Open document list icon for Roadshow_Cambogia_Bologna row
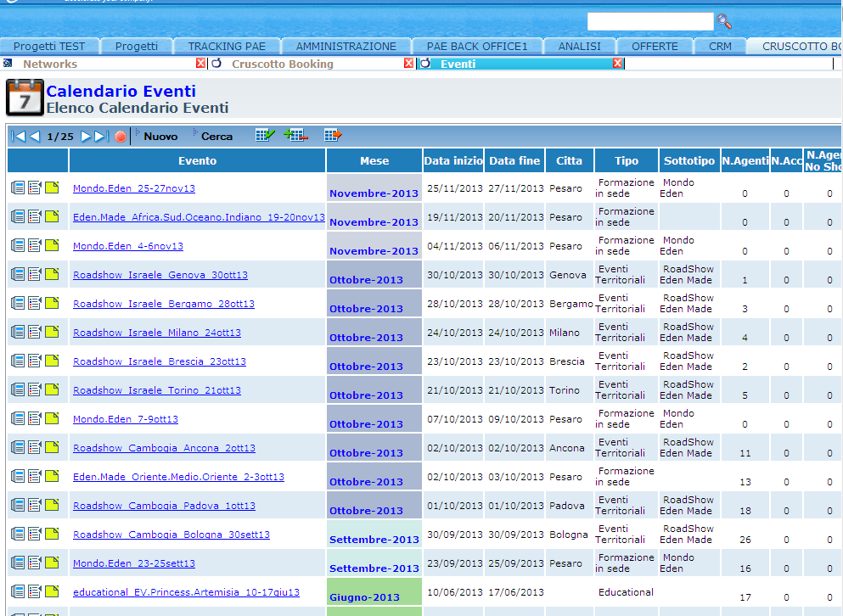 pos(18,534)
